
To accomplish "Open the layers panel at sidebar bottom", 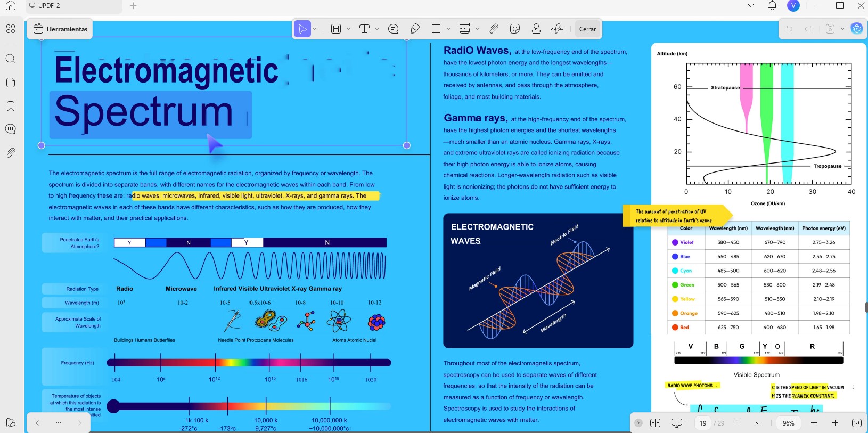I will [11, 422].
